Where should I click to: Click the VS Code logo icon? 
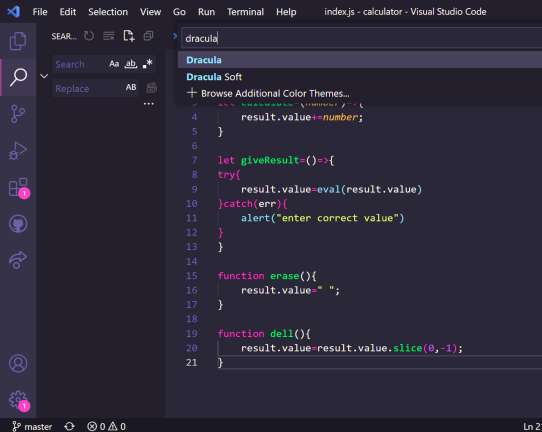click(13, 12)
